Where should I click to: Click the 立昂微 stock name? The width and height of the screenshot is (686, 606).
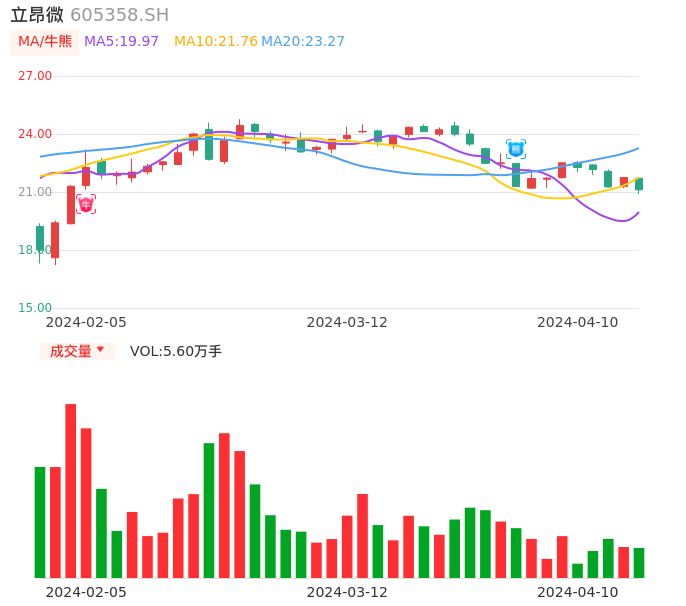pos(37,15)
